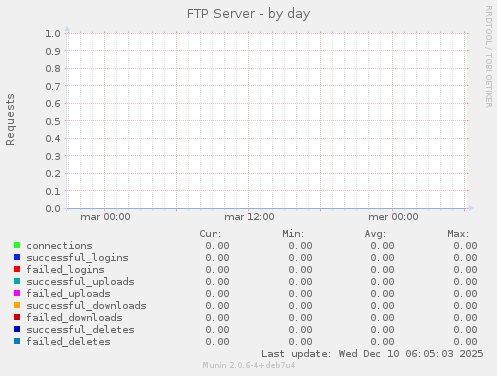This screenshot has width=497, height=376.
Task: Click the magenta failed_uploads color swatch
Action: click(17, 293)
